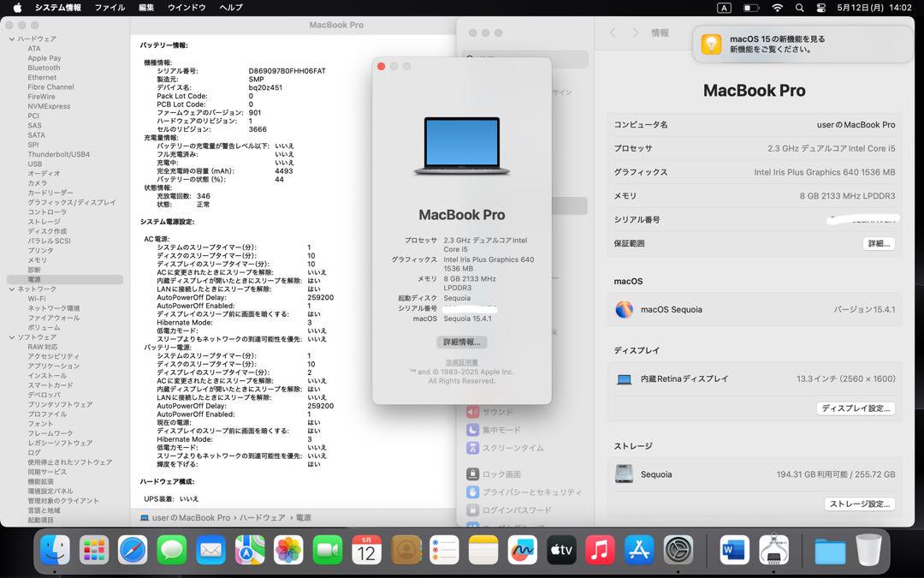Open Spotlight search in menu bar
924x578 pixels.
(x=799, y=8)
